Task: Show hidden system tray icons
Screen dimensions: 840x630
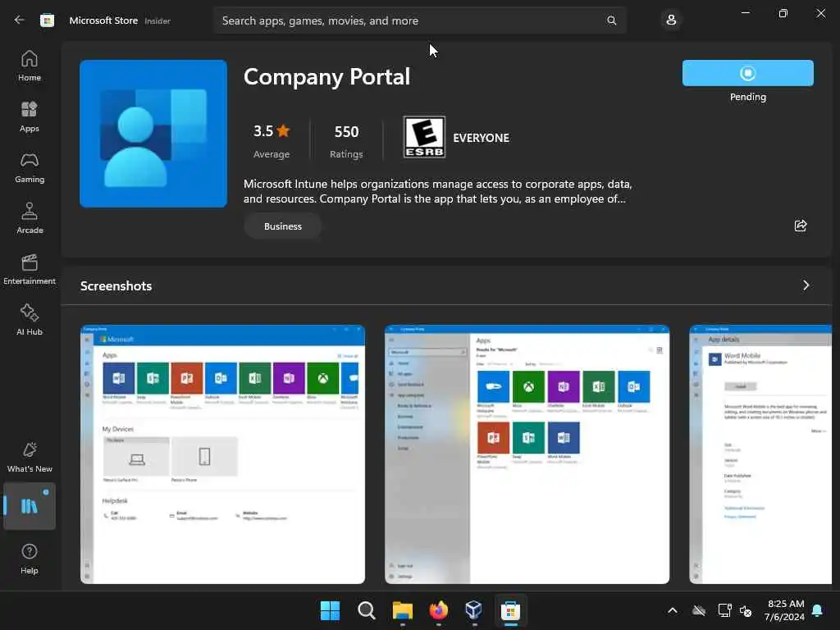Action: coord(673,610)
